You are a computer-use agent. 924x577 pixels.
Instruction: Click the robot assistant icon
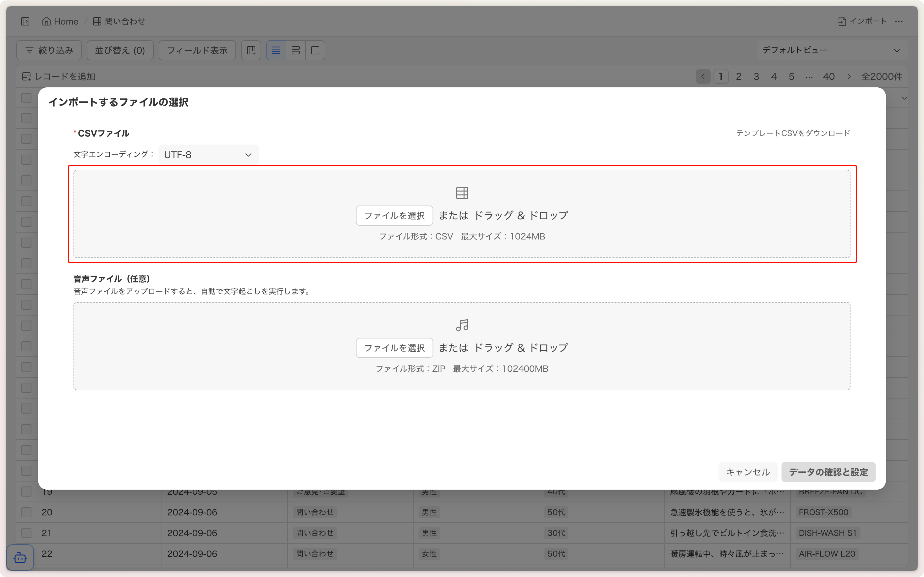(20, 558)
